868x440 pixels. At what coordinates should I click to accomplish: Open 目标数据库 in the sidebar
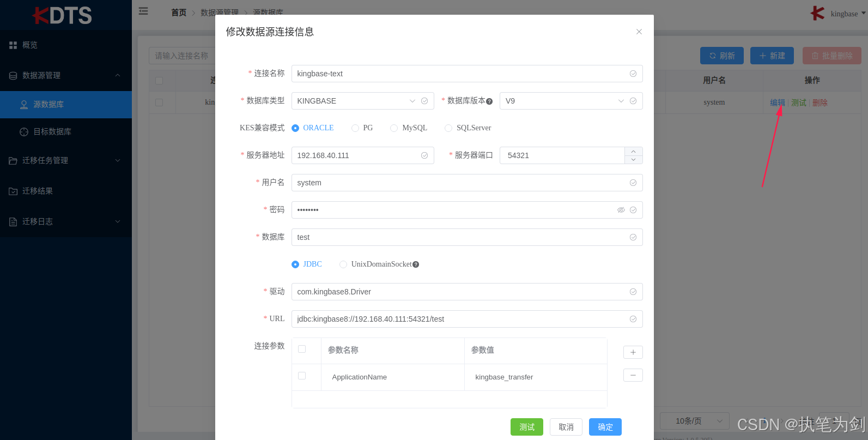[x=66, y=132]
